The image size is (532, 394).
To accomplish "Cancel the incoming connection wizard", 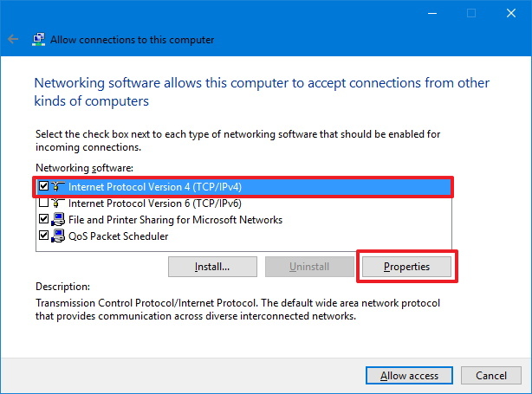I will click(x=491, y=376).
